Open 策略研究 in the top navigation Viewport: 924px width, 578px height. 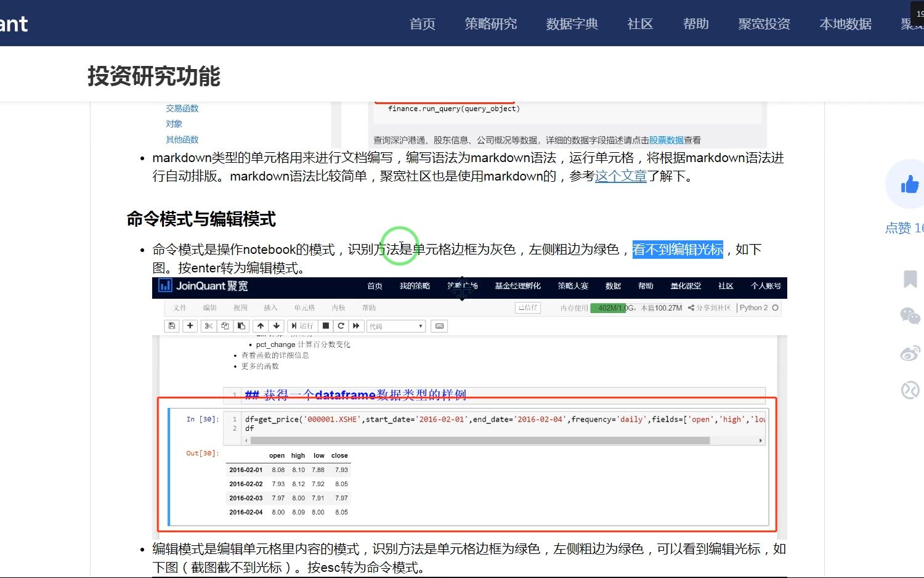pyautogui.click(x=491, y=24)
